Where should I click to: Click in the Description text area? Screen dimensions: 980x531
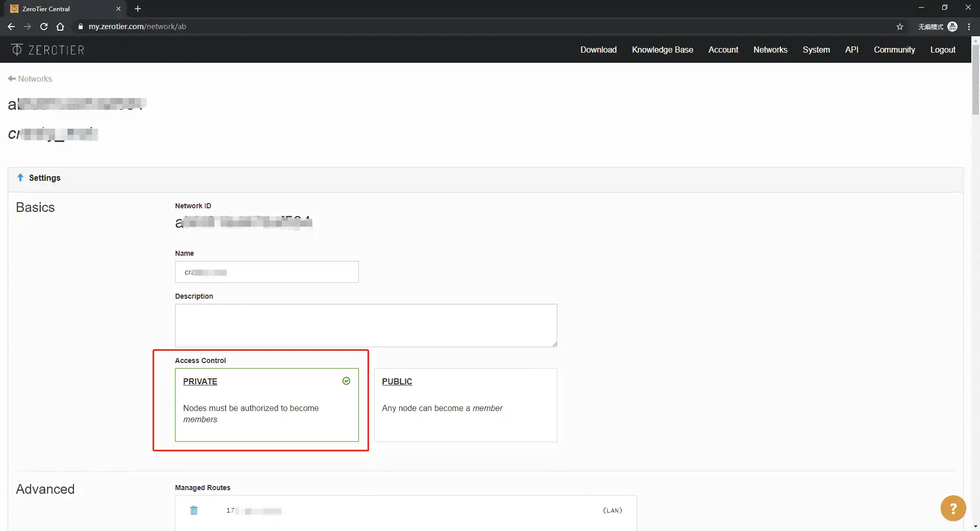point(366,326)
